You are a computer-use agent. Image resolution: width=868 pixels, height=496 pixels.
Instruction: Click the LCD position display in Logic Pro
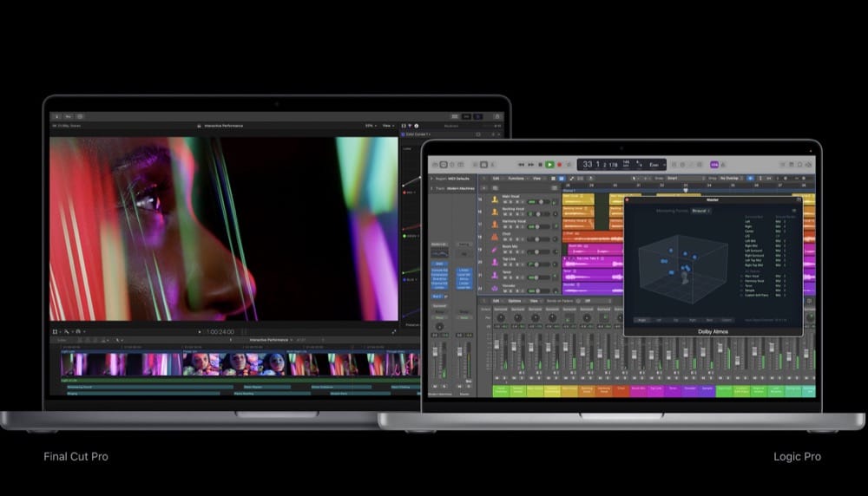(621, 165)
